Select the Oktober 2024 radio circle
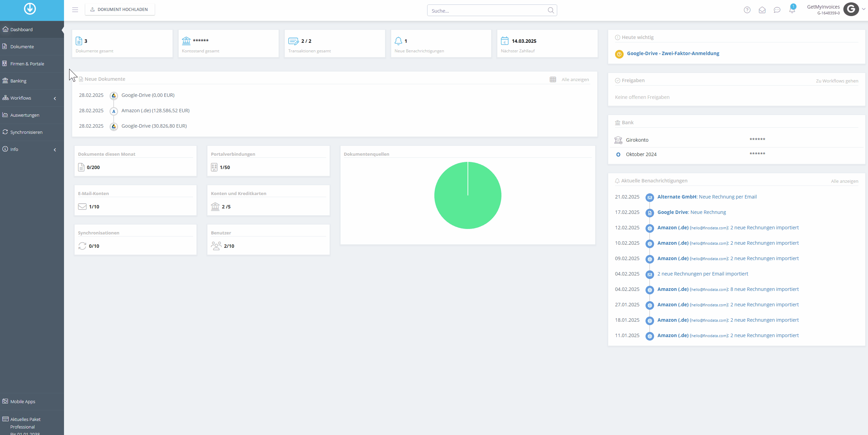Viewport: 868px width, 435px height. tap(618, 155)
